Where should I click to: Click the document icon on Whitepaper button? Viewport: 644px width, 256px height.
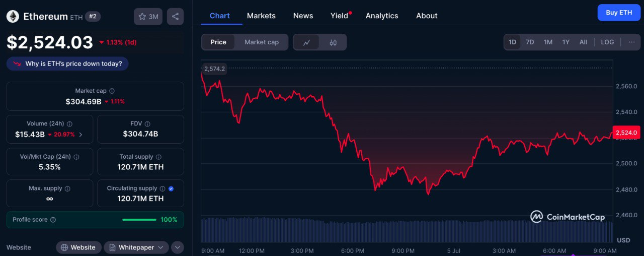pos(111,247)
